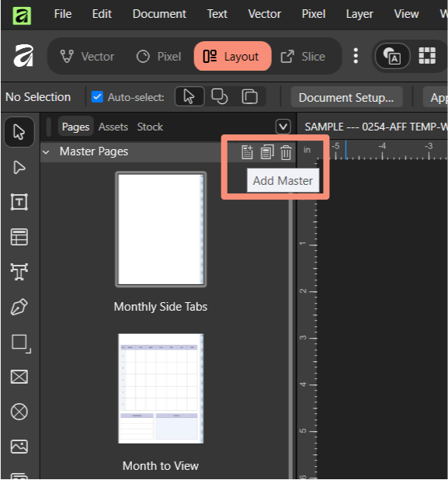Viewport: 448px width, 480px height.
Task: Choose the auto-select overlapping shapes icon
Action: pos(220,97)
